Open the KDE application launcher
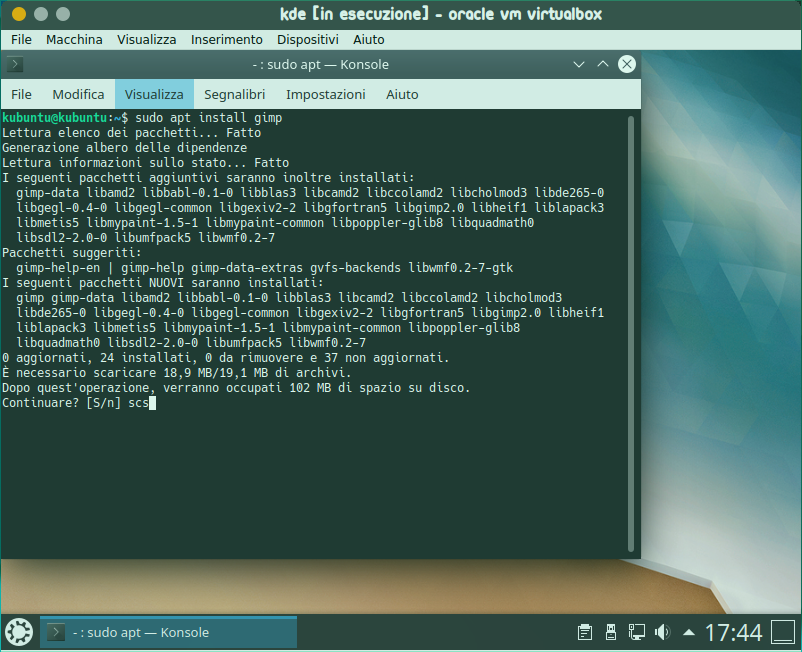The width and height of the screenshot is (802, 652). (x=19, y=632)
